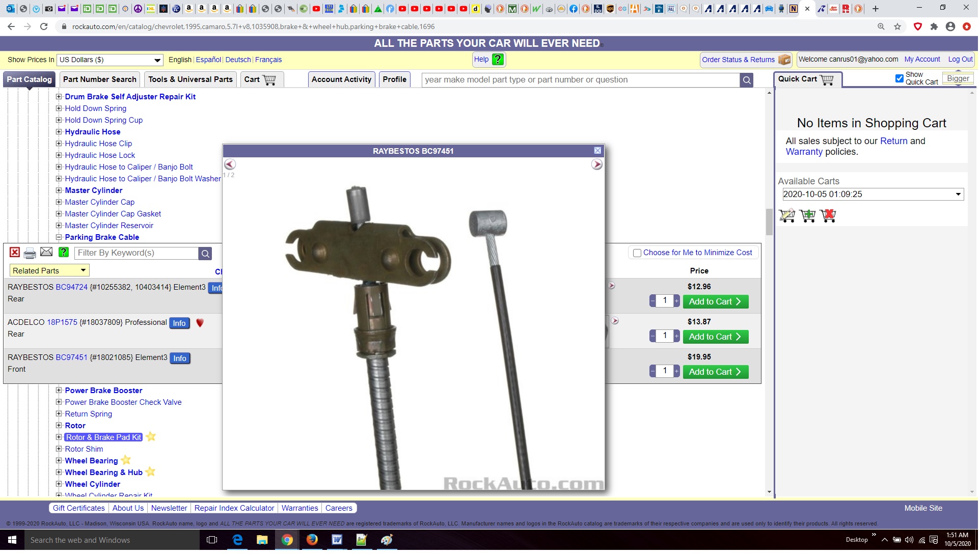Click Info button for ACDELCO 18P1575
980x555 pixels.
[x=180, y=324]
